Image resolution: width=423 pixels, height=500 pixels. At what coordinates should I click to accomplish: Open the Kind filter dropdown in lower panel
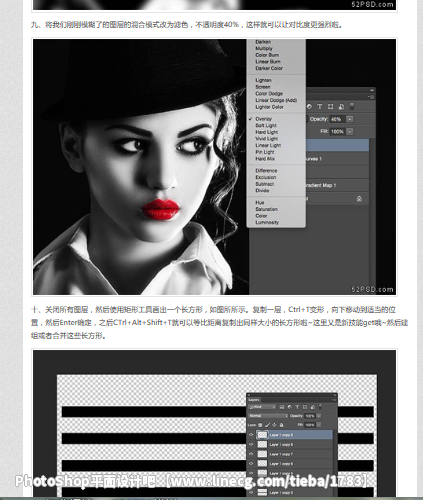[x=262, y=407]
